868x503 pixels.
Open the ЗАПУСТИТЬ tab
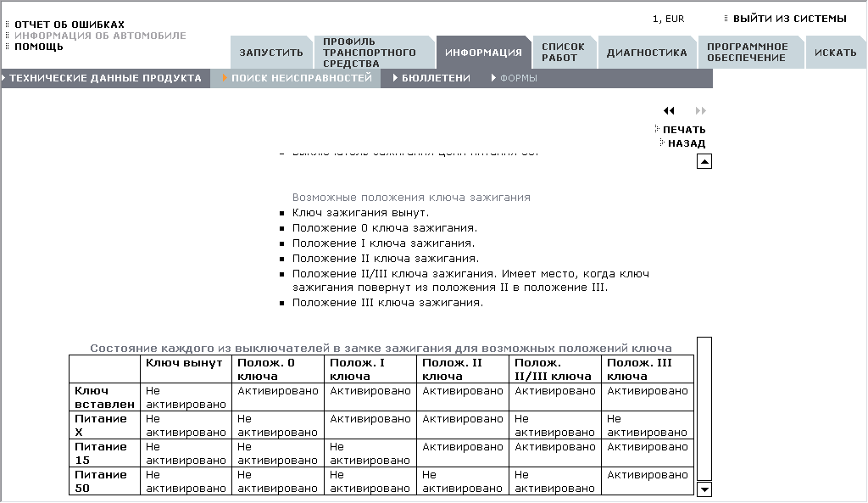271,53
